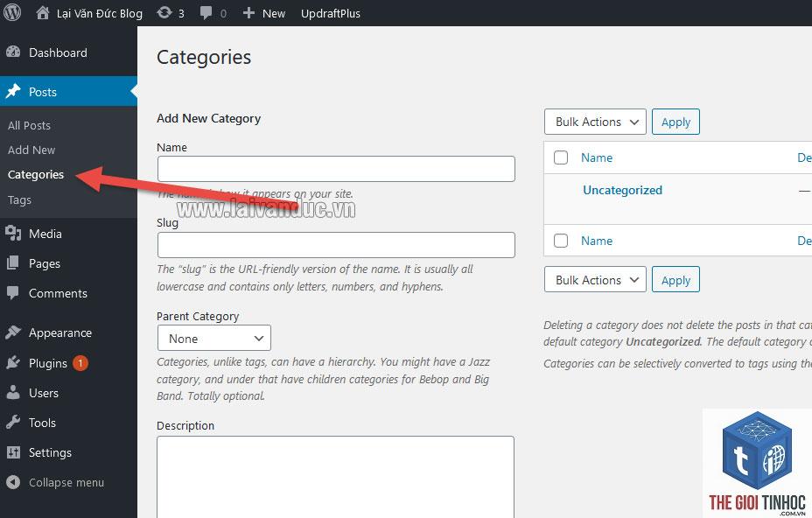Open the updates circular arrows icon
This screenshot has width=812, height=518.
tap(164, 13)
